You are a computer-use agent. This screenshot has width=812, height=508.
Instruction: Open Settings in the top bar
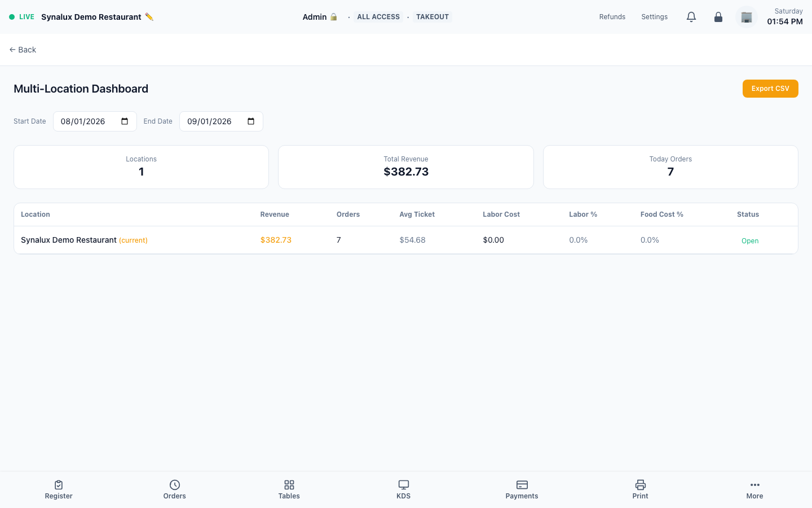[655, 17]
